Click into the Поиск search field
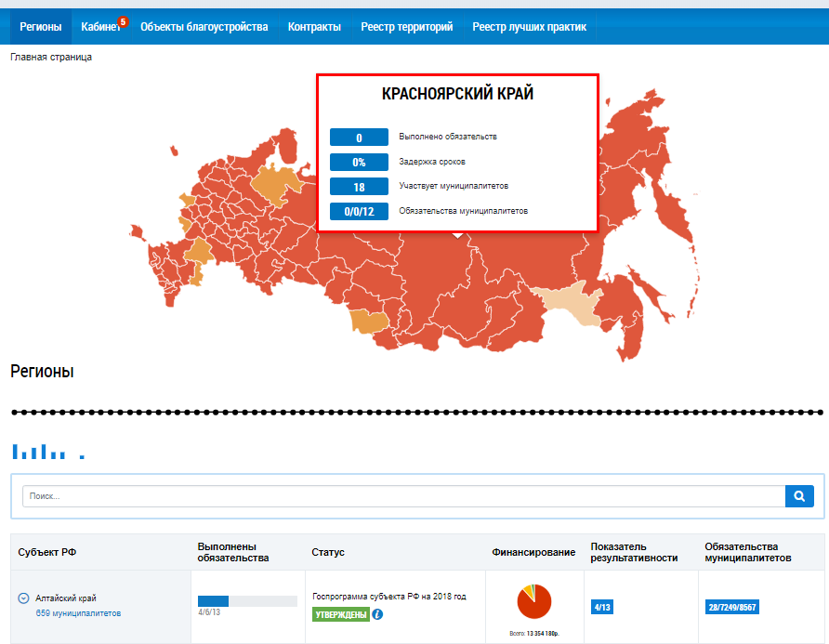This screenshot has width=829, height=644. (x=403, y=496)
